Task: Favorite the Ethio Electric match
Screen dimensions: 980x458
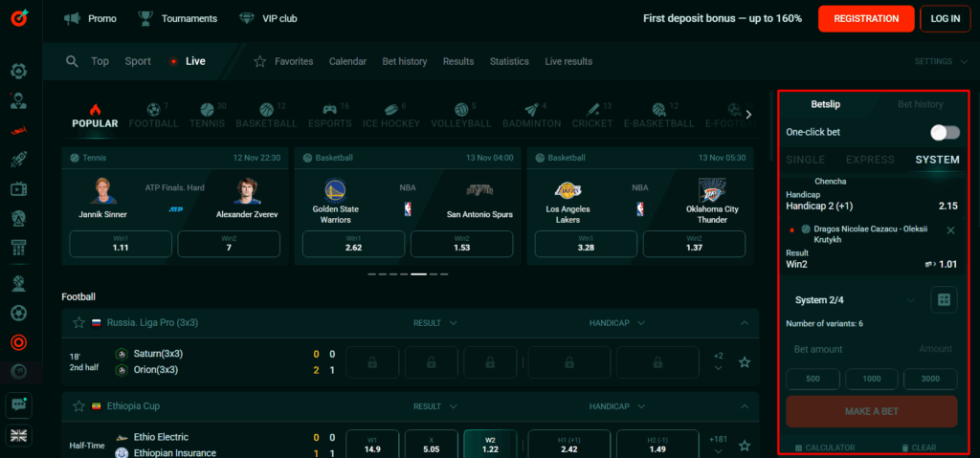Action: (745, 446)
